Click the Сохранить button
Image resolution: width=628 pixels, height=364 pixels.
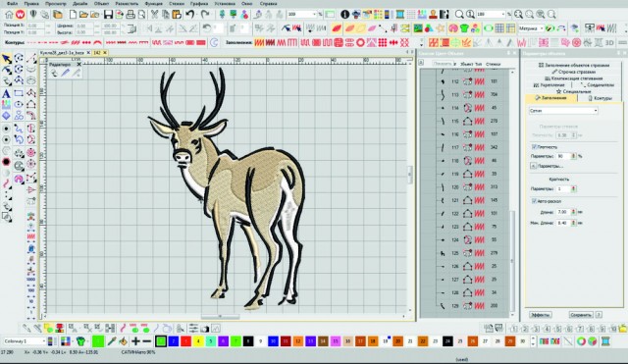[x=580, y=315]
